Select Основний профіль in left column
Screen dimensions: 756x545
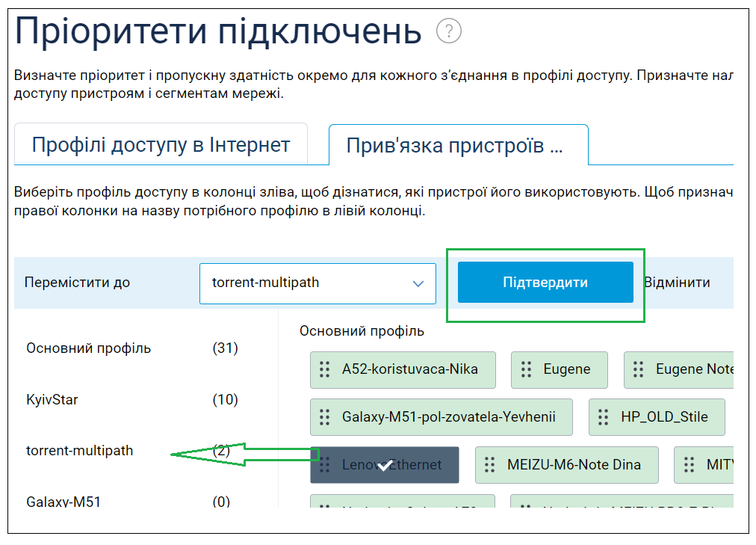point(89,348)
